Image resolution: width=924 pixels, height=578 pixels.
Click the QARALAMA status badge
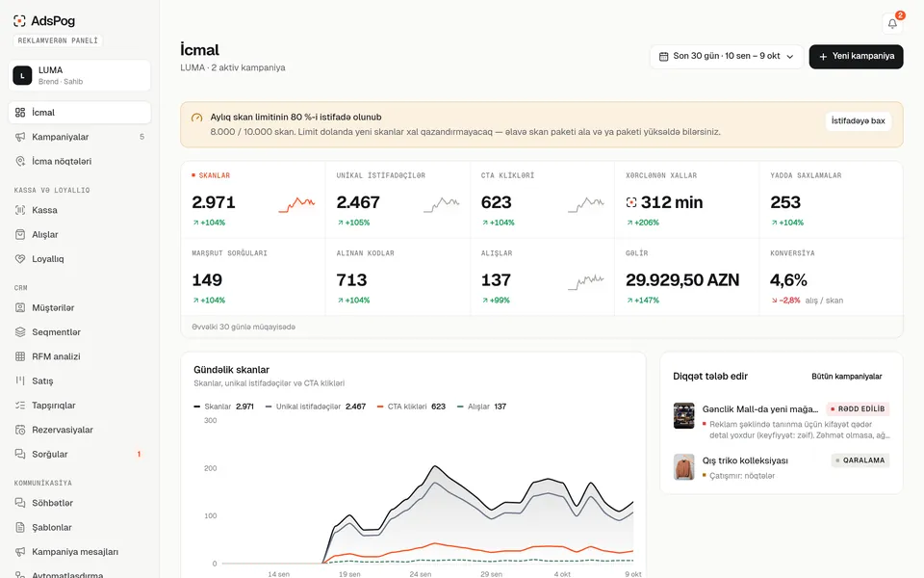click(x=860, y=460)
